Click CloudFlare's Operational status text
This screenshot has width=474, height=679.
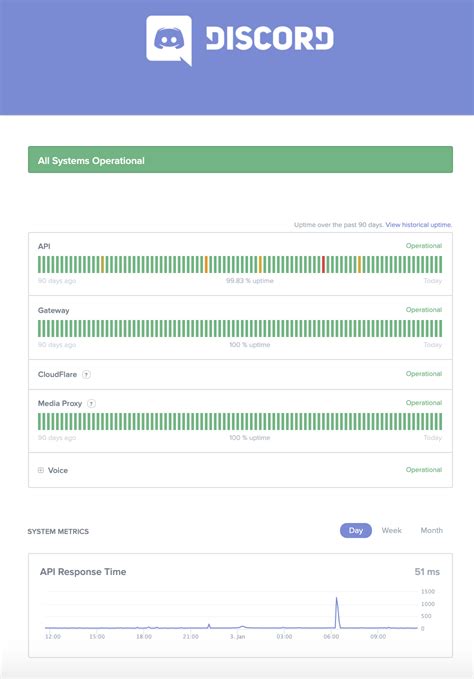(x=424, y=374)
